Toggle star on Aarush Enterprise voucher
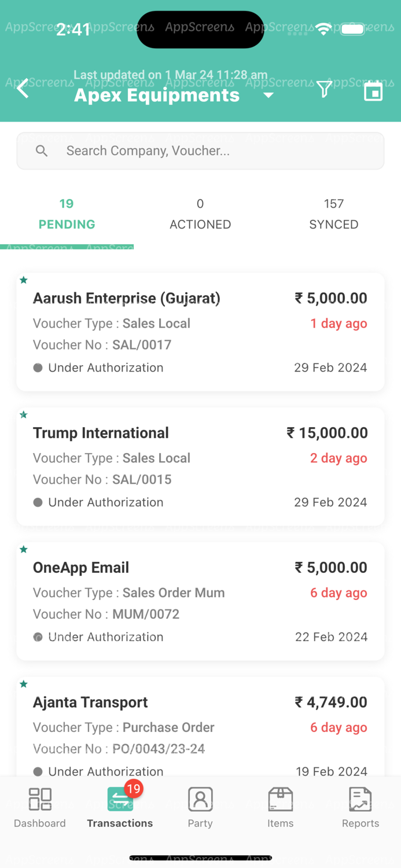The height and width of the screenshot is (868, 401). click(24, 280)
